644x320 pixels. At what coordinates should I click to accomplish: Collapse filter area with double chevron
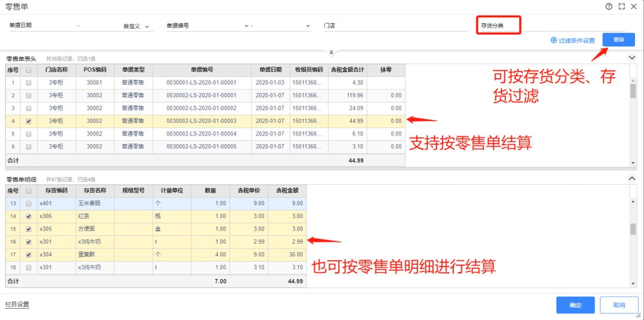click(331, 52)
